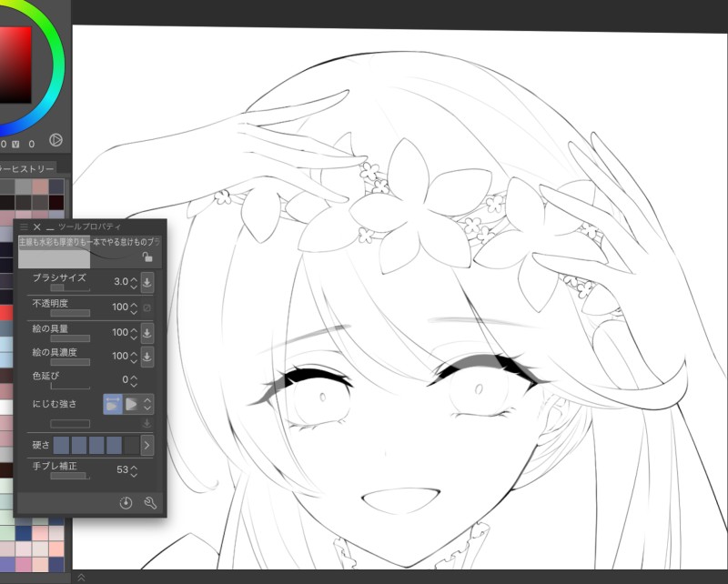This screenshot has width=728, height=584.
Task: Select the dark slate swatch in color history top row
Action: click(x=56, y=186)
